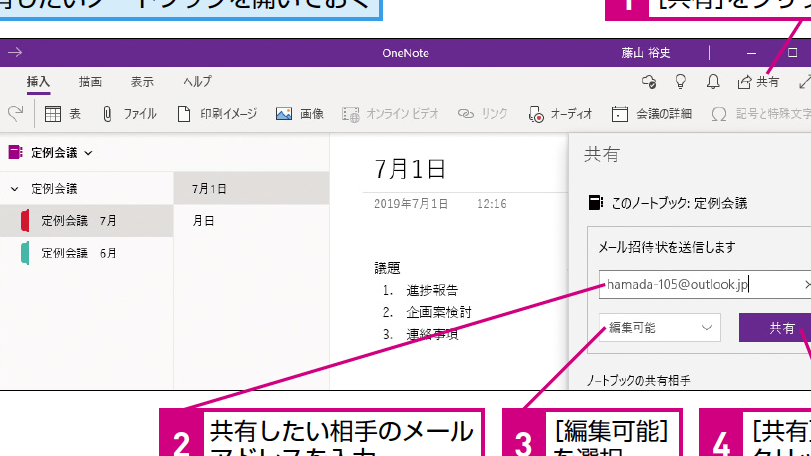
Task: Expand the 定例会議 notebook dropdown
Action: pos(88,153)
